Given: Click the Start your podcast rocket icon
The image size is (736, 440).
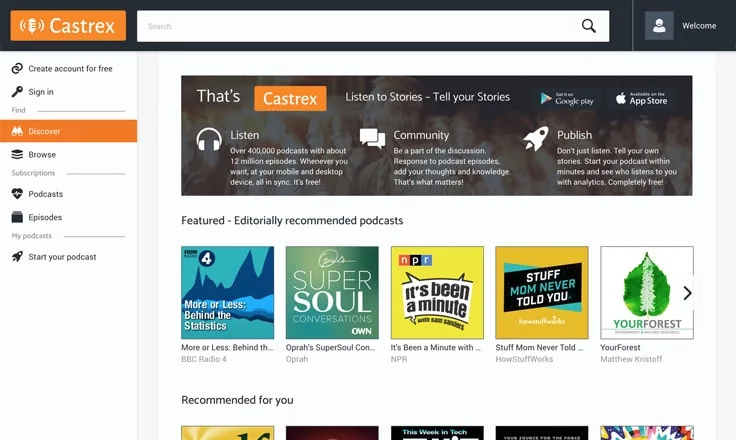Looking at the screenshot, I should pos(17,257).
